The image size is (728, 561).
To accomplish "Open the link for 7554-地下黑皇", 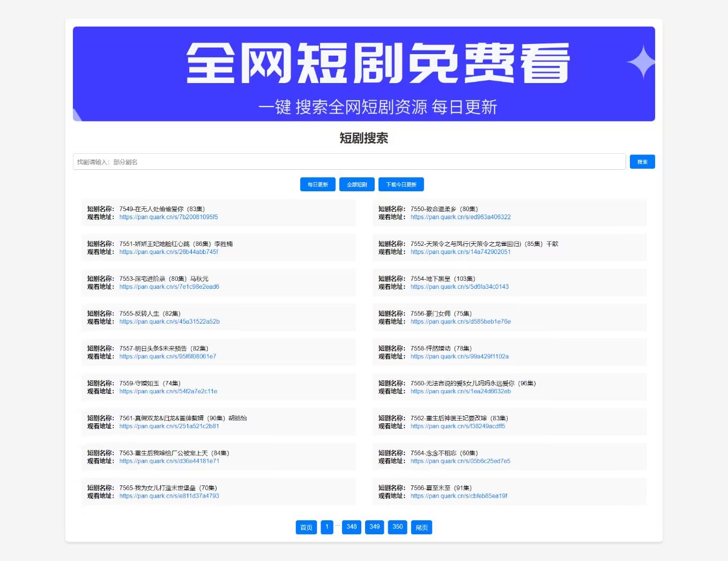I will (x=459, y=287).
